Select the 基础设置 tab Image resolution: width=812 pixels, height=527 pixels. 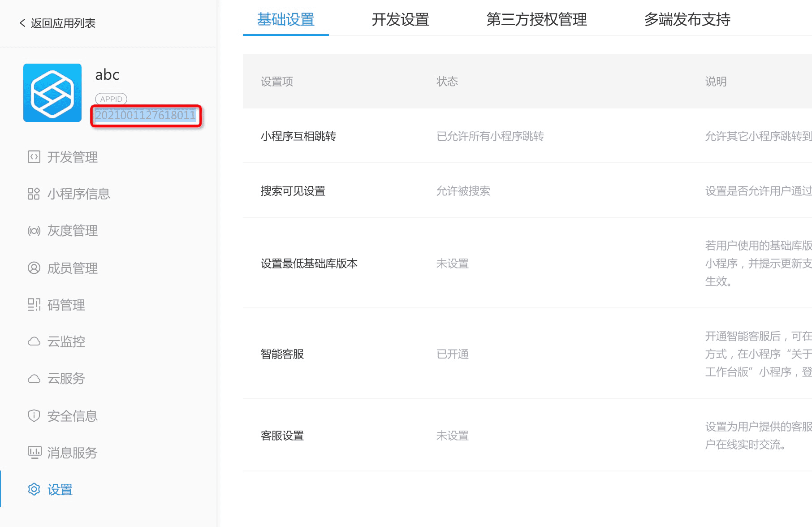(x=285, y=20)
